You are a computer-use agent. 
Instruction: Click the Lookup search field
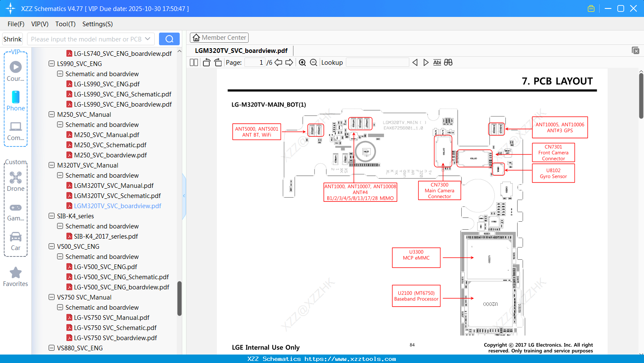[x=377, y=63]
